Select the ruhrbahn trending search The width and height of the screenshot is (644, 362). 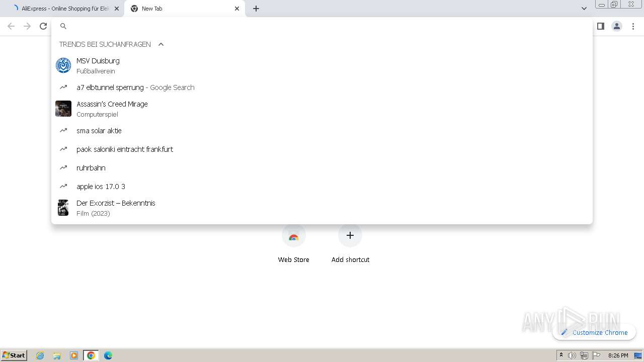pos(322,168)
